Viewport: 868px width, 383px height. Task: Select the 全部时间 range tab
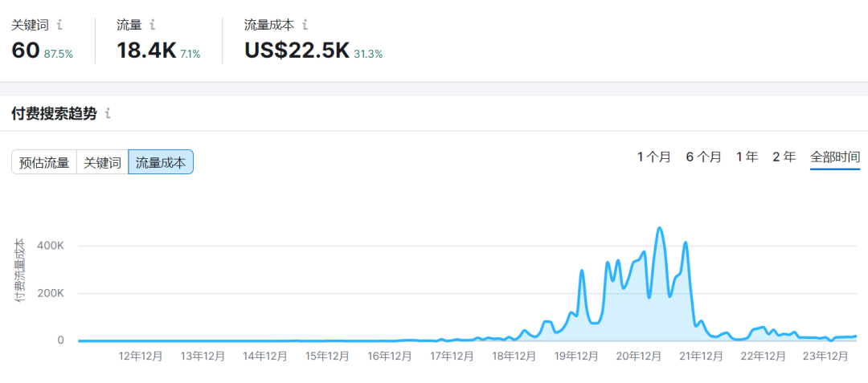click(835, 157)
